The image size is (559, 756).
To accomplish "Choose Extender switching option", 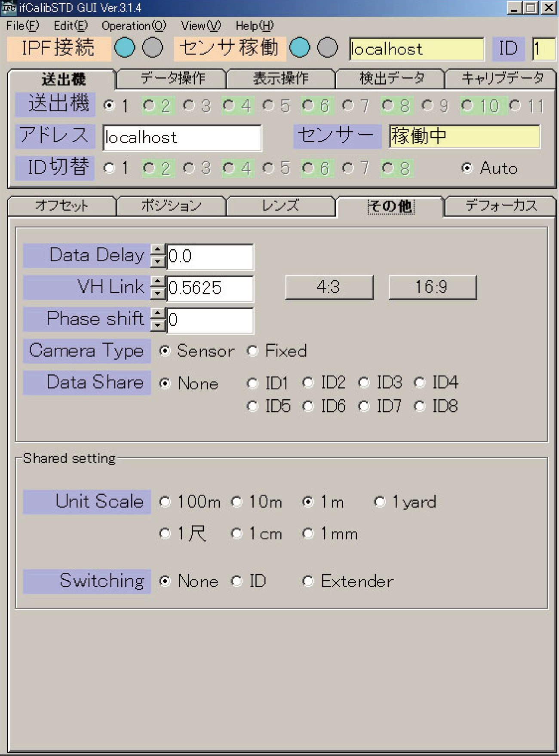I will coord(308,581).
